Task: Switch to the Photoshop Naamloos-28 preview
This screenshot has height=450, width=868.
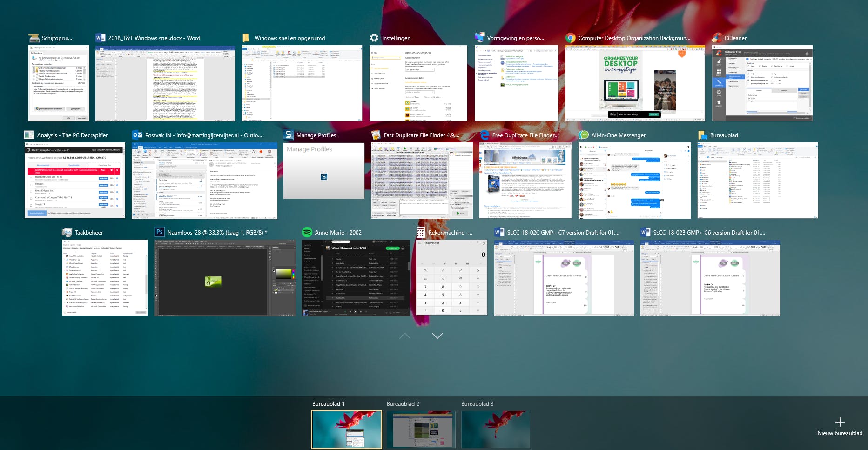Action: click(225, 278)
